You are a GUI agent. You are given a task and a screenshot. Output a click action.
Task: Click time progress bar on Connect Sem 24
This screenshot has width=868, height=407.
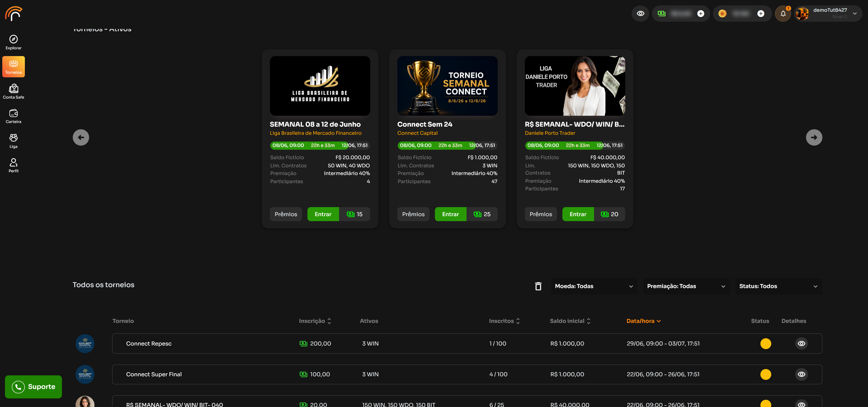[x=448, y=146]
